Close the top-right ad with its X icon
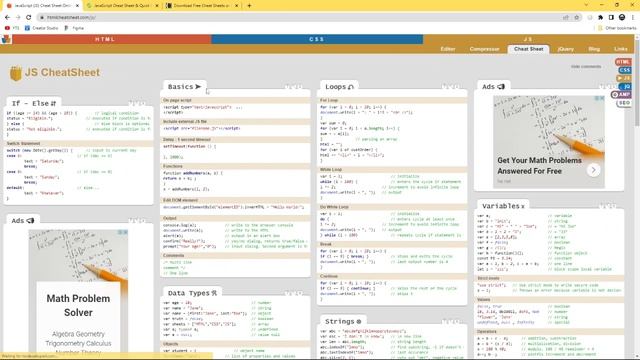This screenshot has width=640, height=360. (602, 98)
